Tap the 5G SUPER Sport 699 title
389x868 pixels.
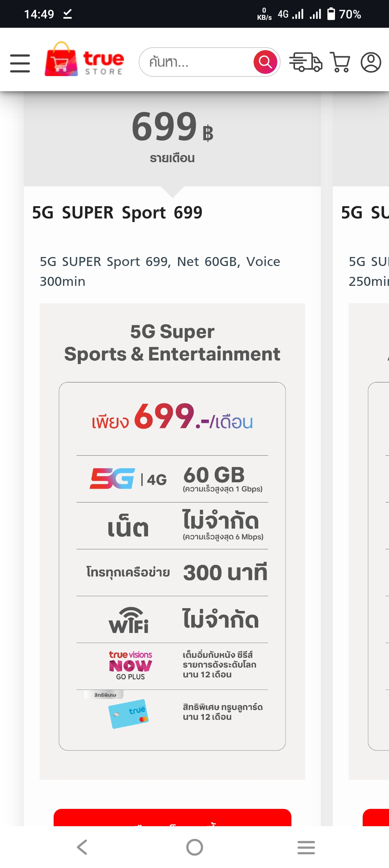pyautogui.click(x=117, y=213)
